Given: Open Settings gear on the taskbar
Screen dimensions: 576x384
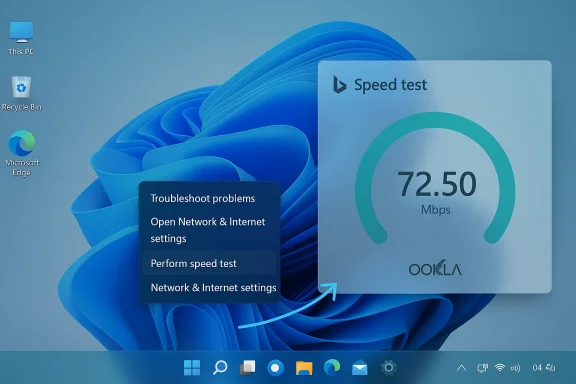Looking at the screenshot, I should (388, 367).
